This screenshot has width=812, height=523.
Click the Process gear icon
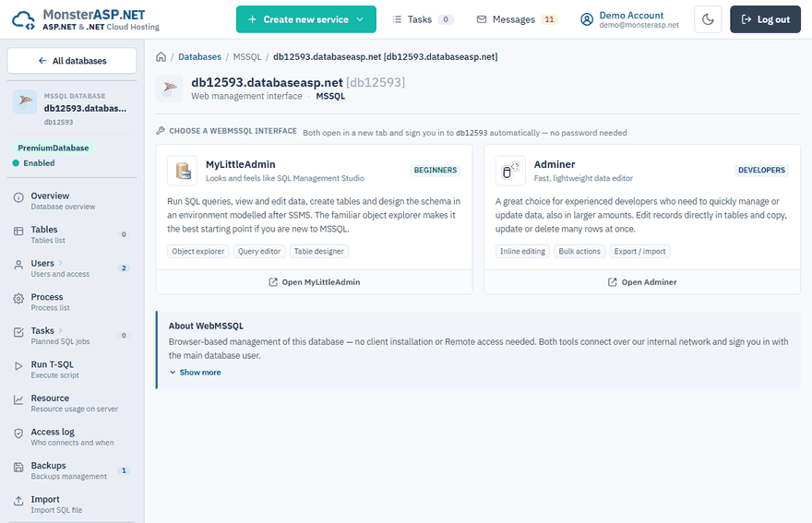pos(18,298)
